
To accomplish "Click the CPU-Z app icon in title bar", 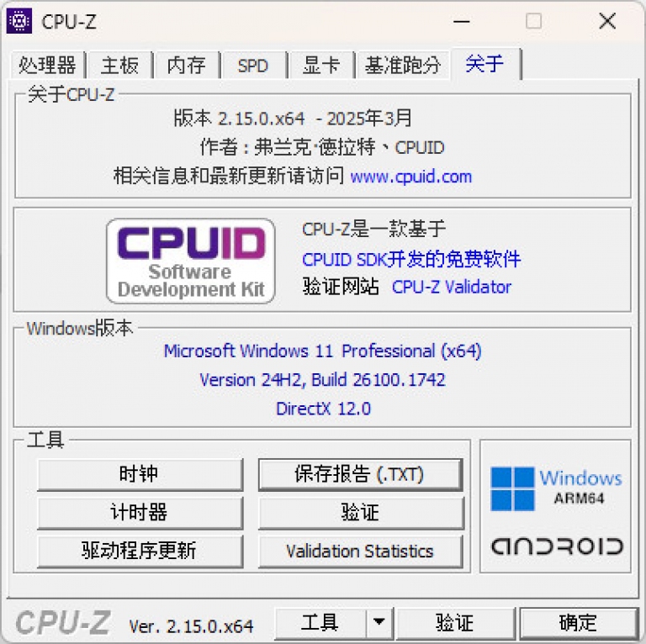I will (19, 20).
